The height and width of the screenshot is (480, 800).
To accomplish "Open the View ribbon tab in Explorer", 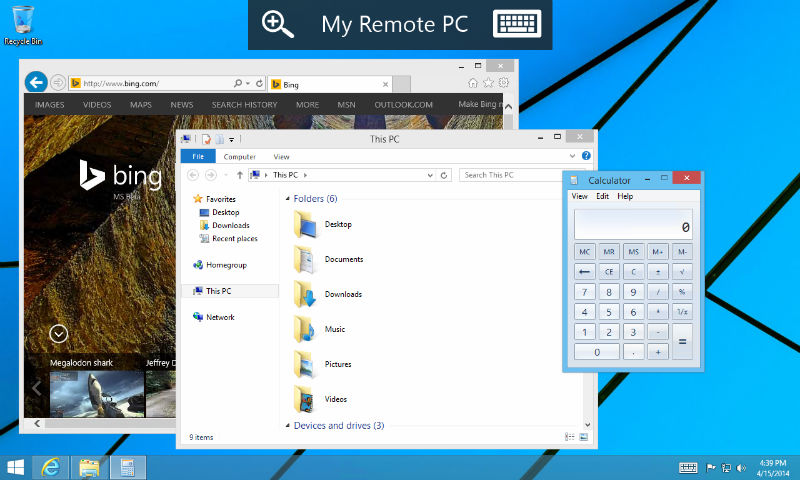I will 281,157.
